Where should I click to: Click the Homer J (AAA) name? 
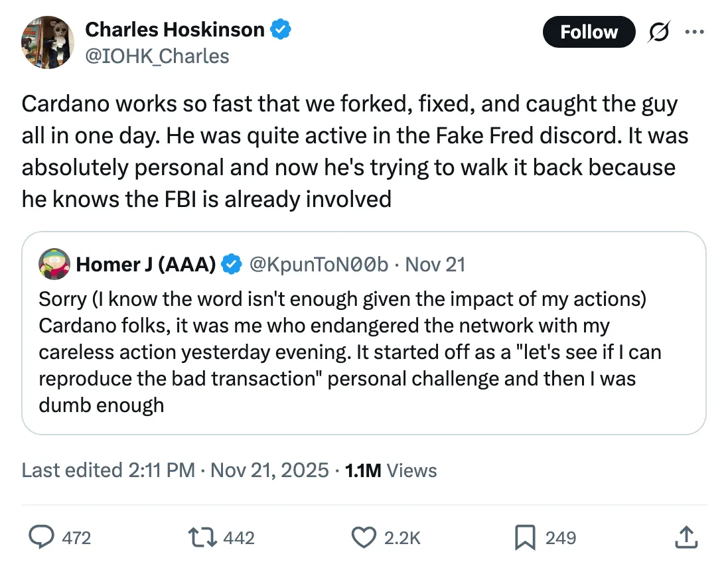click(146, 264)
